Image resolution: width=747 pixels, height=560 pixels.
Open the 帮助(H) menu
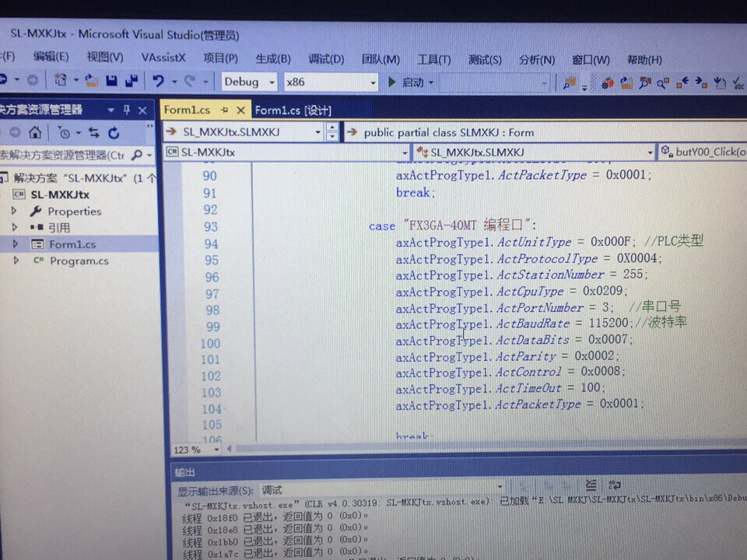point(644,60)
